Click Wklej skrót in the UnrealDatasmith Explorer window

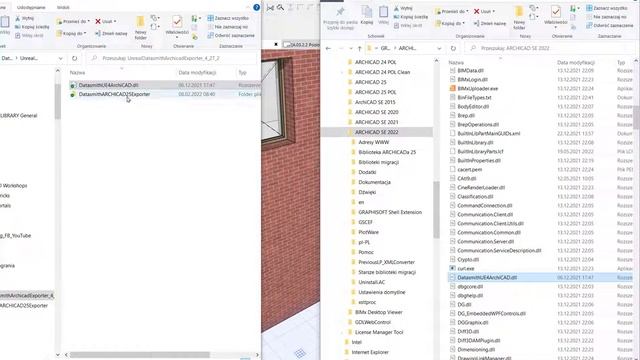(29, 36)
